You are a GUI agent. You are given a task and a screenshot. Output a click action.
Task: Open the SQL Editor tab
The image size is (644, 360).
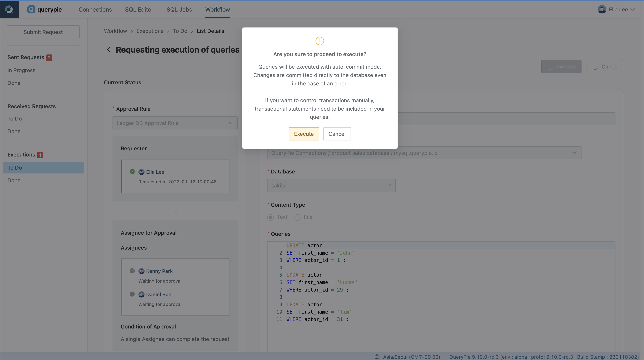click(x=139, y=10)
